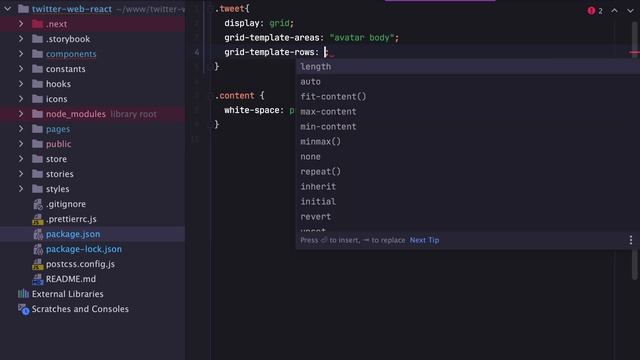Expand the node_modules folder

(20, 114)
